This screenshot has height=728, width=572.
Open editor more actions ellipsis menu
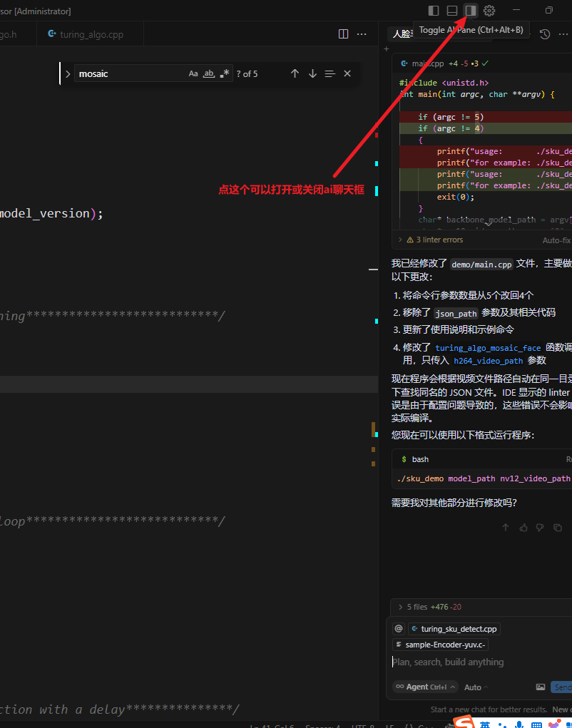(362, 34)
